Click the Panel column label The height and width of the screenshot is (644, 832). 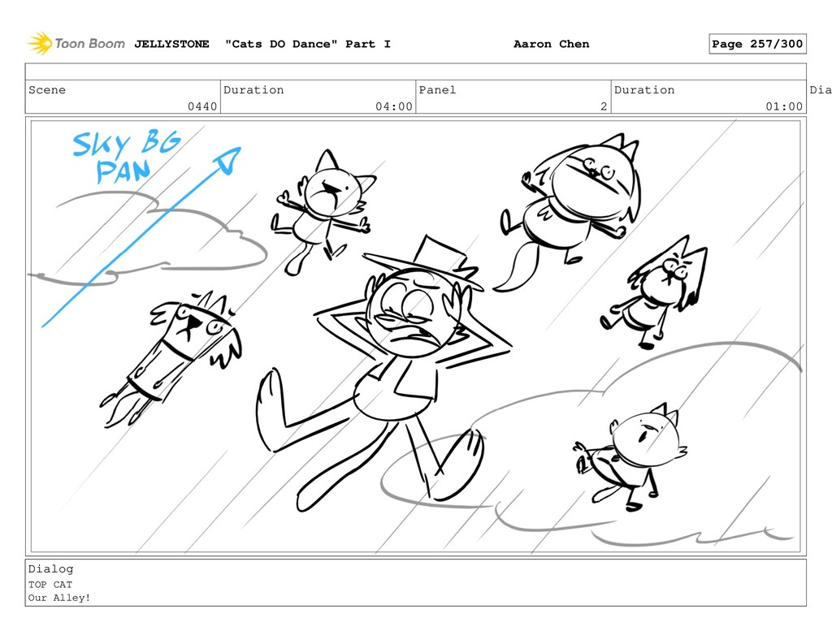coord(437,90)
